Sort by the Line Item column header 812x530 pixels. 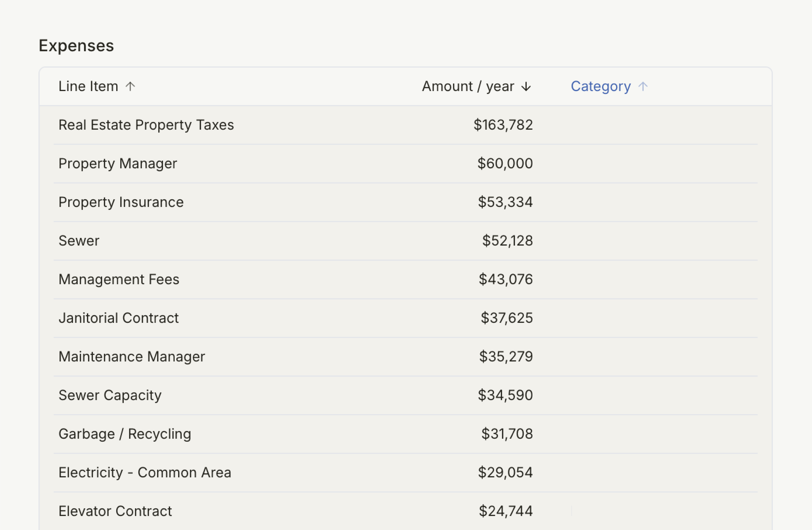tap(88, 86)
